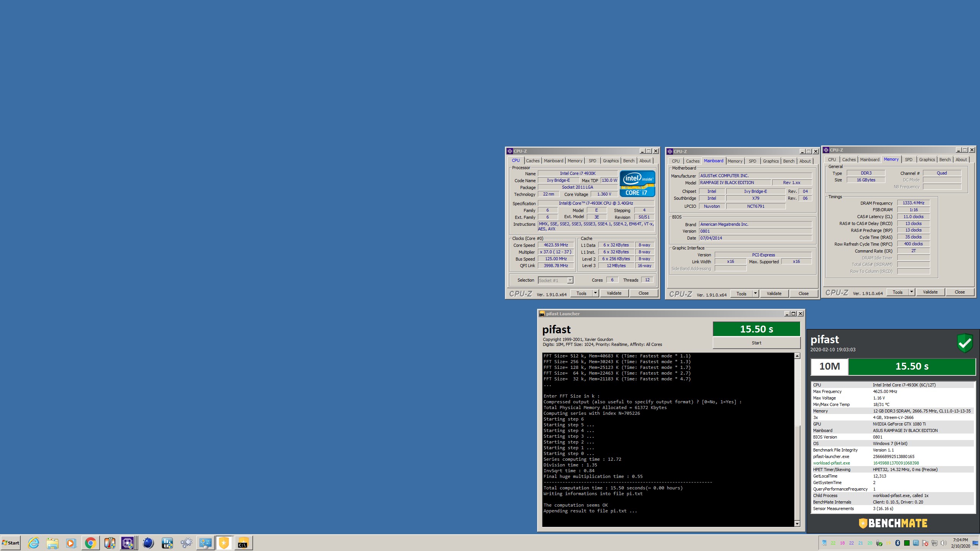Open About tab in left CPU-Z window
The width and height of the screenshot is (980, 551).
point(645,161)
